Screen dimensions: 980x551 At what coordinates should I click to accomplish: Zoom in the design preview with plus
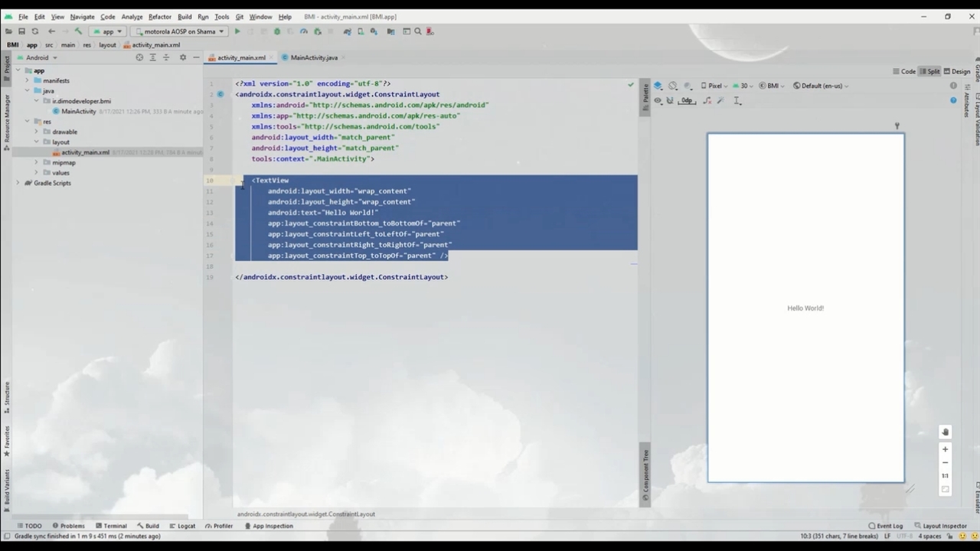click(945, 449)
